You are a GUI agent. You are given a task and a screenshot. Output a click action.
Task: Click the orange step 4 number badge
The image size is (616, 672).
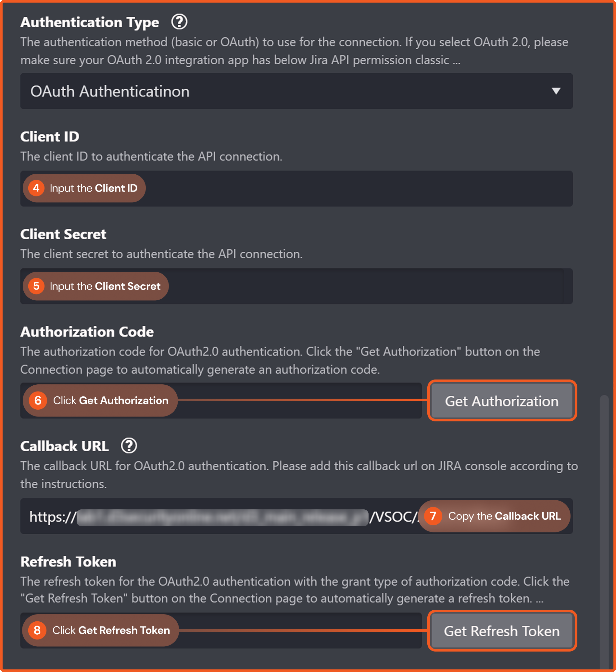click(36, 188)
